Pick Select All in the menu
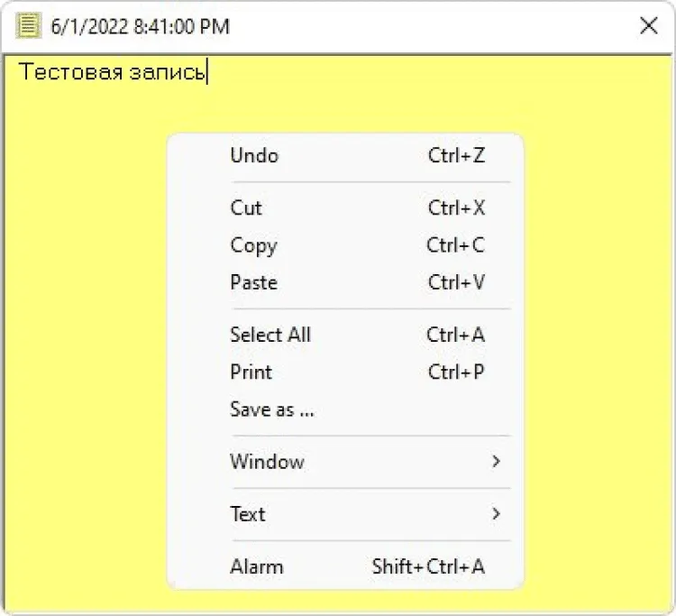676x616 pixels. [269, 335]
